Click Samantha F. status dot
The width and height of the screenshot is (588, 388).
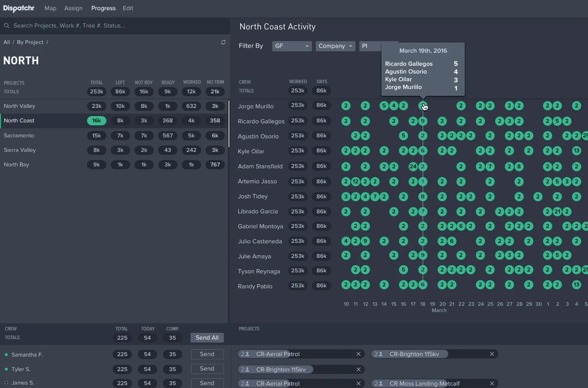point(6,355)
